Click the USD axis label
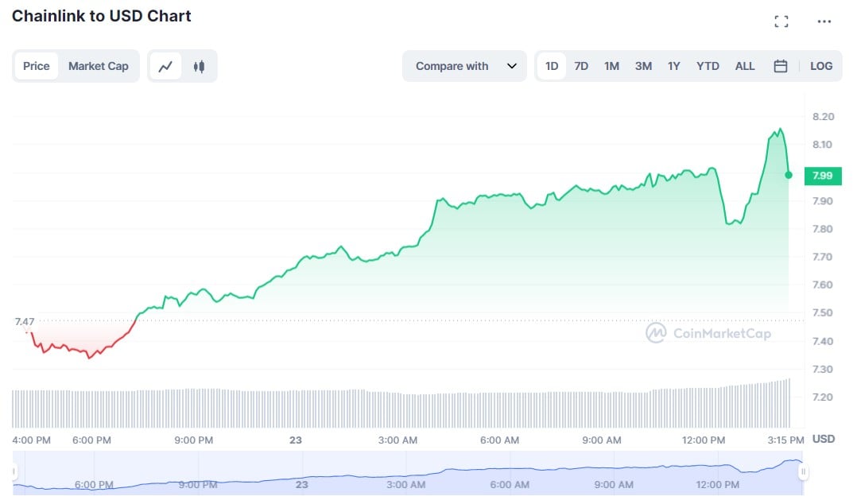This screenshot has height=504, width=857. point(824,439)
